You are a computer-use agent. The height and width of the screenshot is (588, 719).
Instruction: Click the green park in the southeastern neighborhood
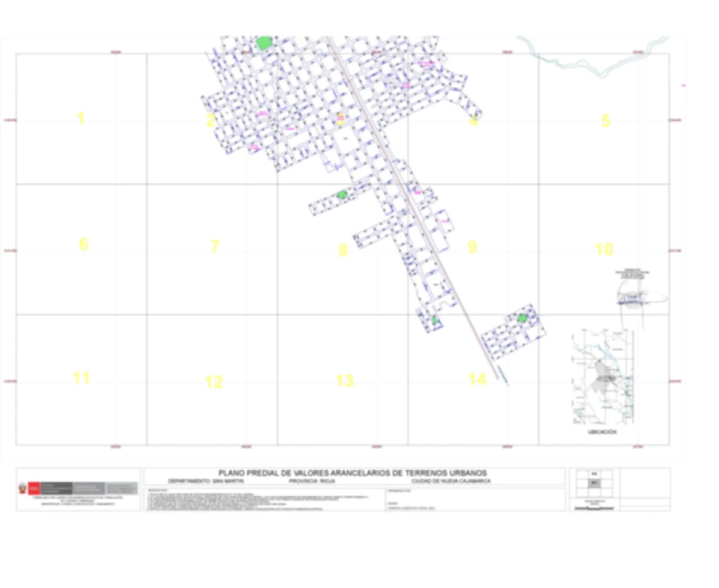[x=523, y=318]
